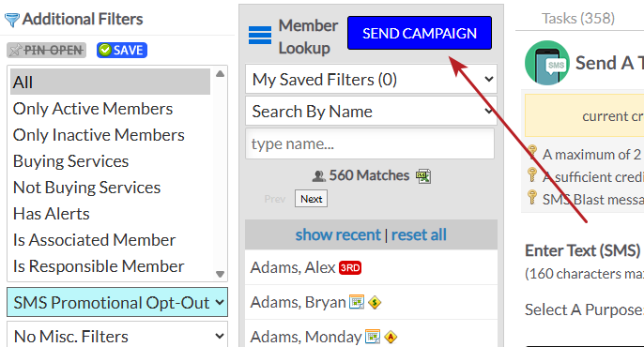
Task: Click the calendar icon beside Adams, Bryan
Action: pyautogui.click(x=357, y=302)
